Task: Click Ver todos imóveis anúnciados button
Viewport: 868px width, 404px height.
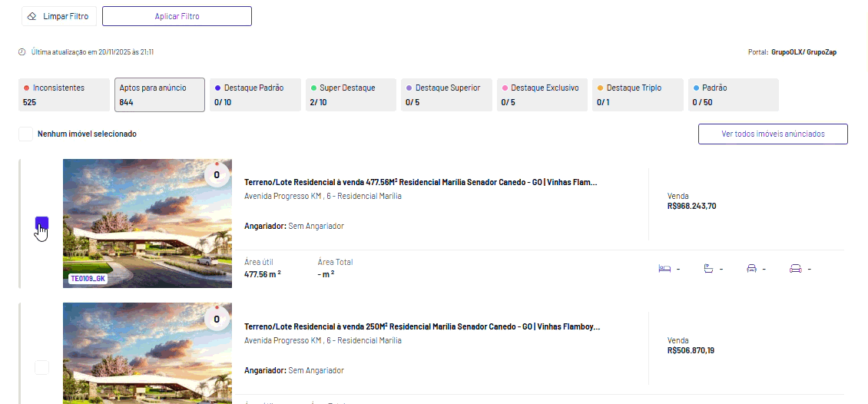Action: point(773,134)
